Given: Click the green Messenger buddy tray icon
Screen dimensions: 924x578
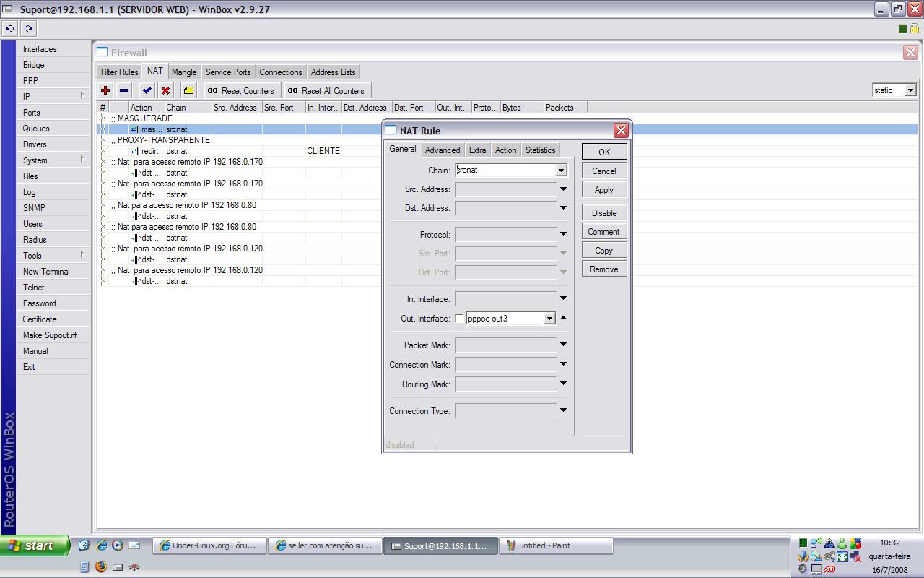Looking at the screenshot, I should click(842, 543).
